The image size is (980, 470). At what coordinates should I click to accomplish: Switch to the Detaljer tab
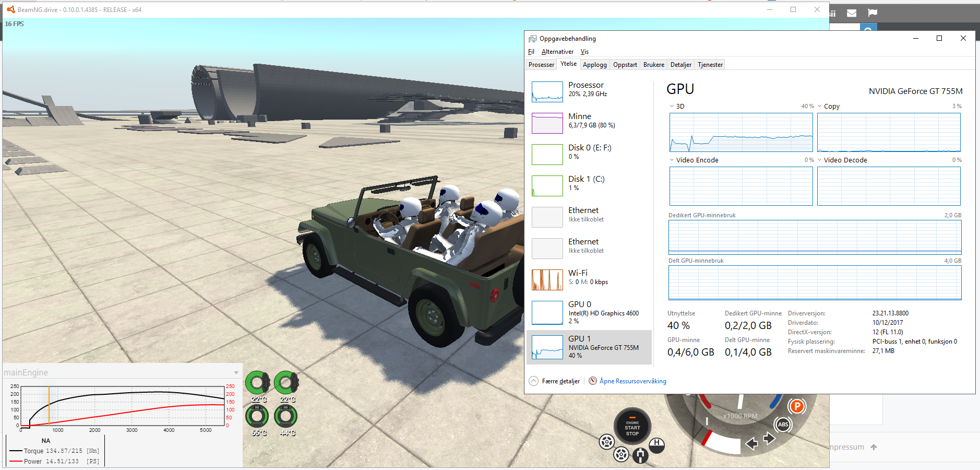(x=681, y=65)
